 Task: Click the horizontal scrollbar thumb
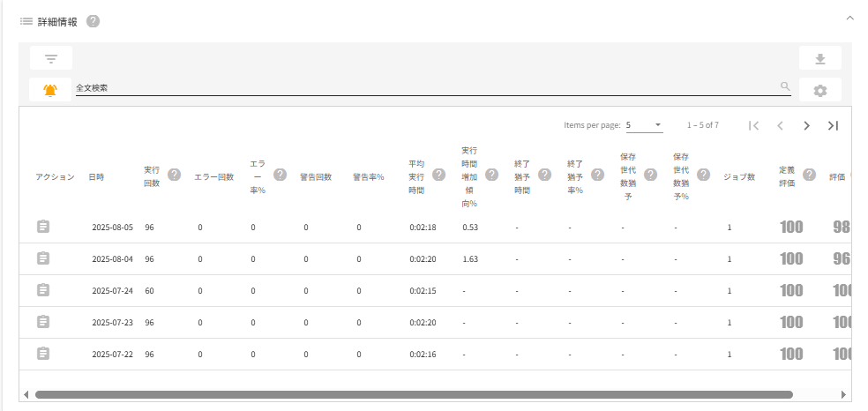tap(414, 394)
